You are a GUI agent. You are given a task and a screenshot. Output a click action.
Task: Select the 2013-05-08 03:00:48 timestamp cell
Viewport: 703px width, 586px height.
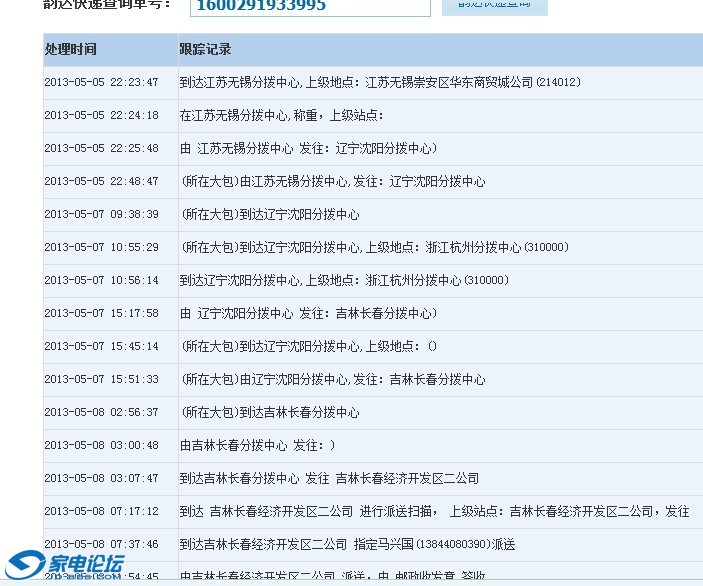(x=101, y=446)
